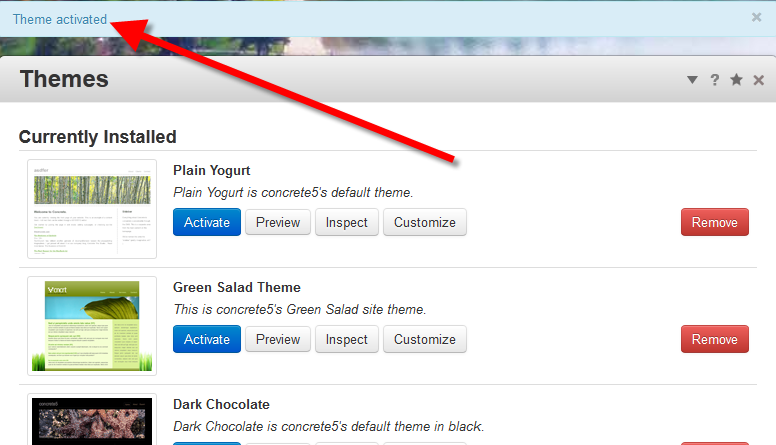Image resolution: width=776 pixels, height=445 pixels.
Task: Click the Dark Chocolate theme thumbnail
Action: point(92,420)
